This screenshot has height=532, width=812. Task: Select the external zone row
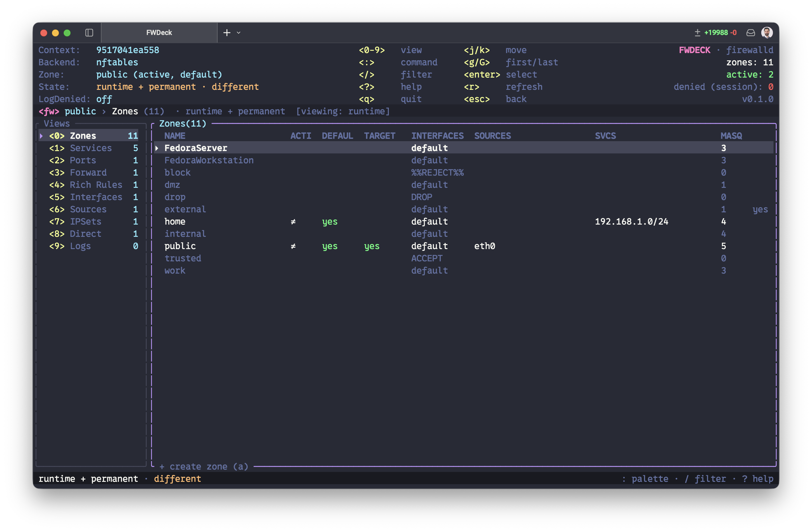click(x=464, y=209)
